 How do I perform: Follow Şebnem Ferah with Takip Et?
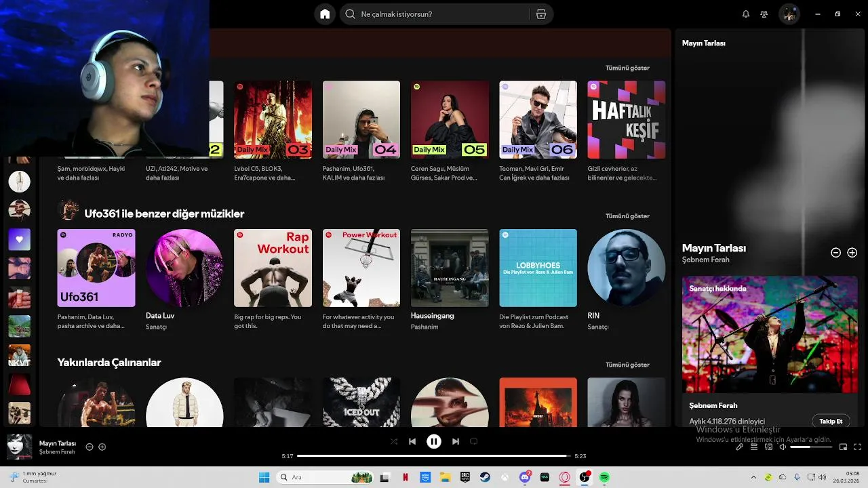[x=831, y=421]
